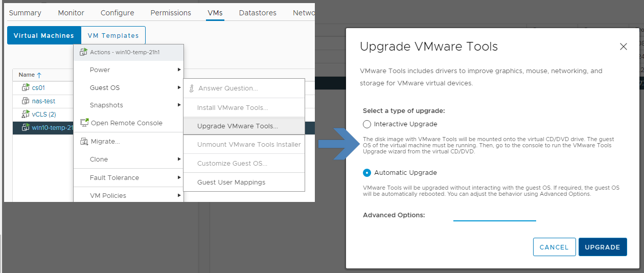The height and width of the screenshot is (273, 644).
Task: Sort by Name column arrow
Action: [39, 75]
